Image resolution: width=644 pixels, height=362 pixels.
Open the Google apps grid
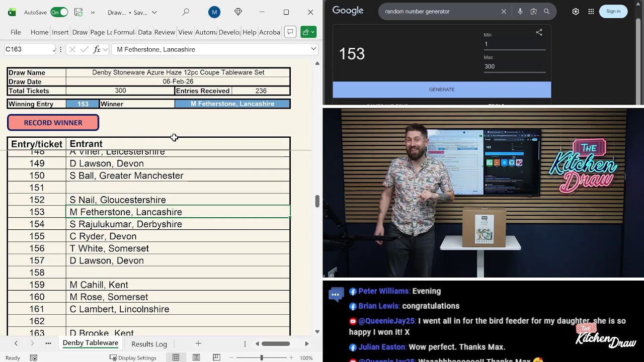(x=591, y=12)
